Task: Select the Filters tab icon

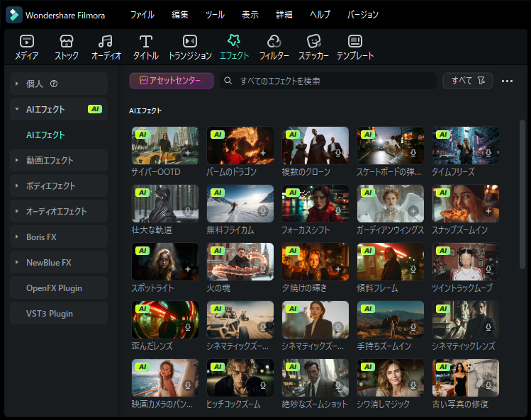Action: (274, 42)
